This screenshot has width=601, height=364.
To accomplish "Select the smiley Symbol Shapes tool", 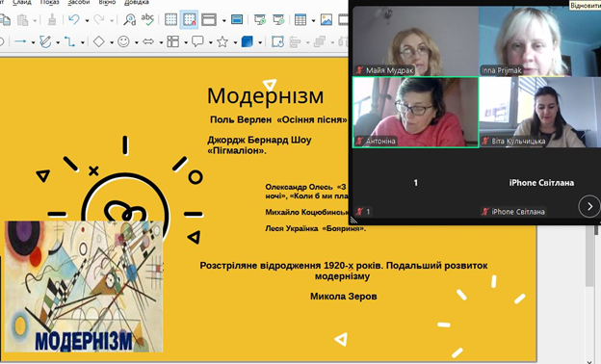I will click(x=123, y=41).
